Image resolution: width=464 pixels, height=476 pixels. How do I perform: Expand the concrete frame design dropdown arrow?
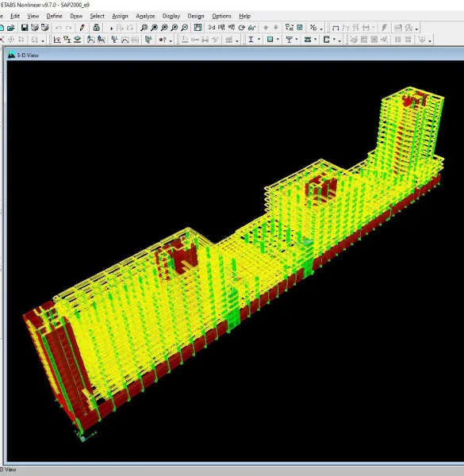278,40
